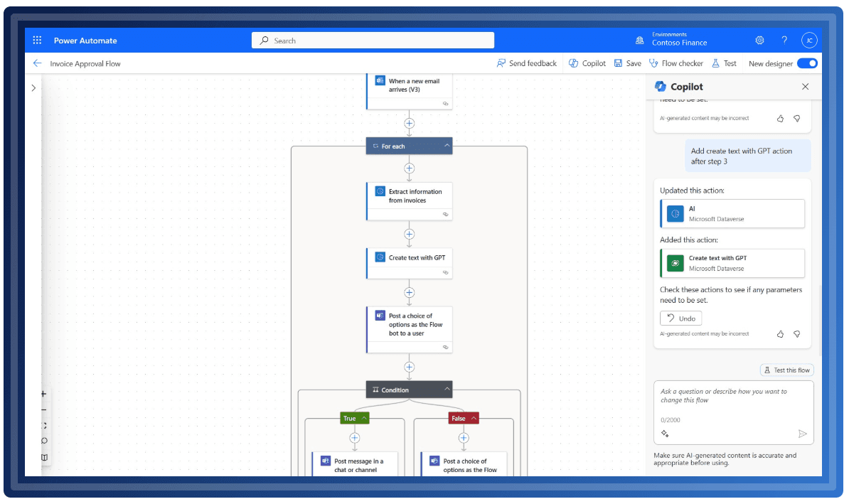The image size is (849, 504).
Task: Go back with the left arrow
Action: (38, 63)
